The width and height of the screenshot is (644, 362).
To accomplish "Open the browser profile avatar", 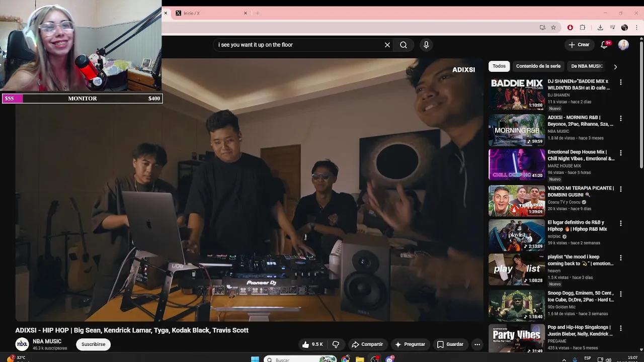I will pyautogui.click(x=624, y=28).
